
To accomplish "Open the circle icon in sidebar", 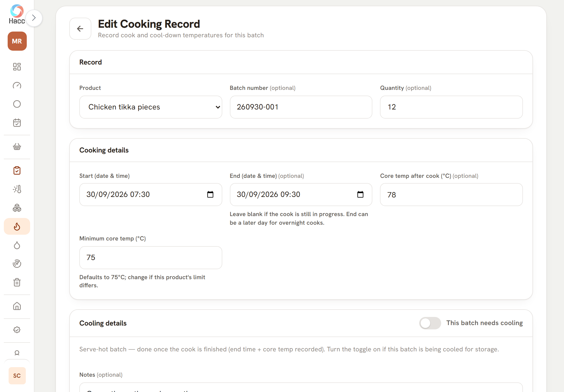I will pos(17,104).
